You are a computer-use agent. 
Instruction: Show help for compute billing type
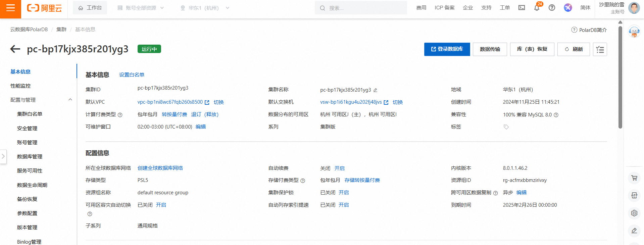pos(120,115)
